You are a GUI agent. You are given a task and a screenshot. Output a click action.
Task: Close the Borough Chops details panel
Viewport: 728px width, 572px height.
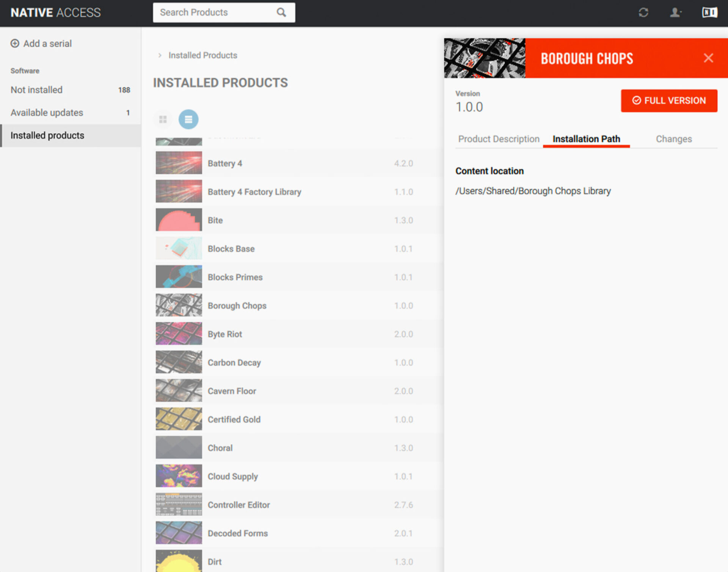point(708,58)
